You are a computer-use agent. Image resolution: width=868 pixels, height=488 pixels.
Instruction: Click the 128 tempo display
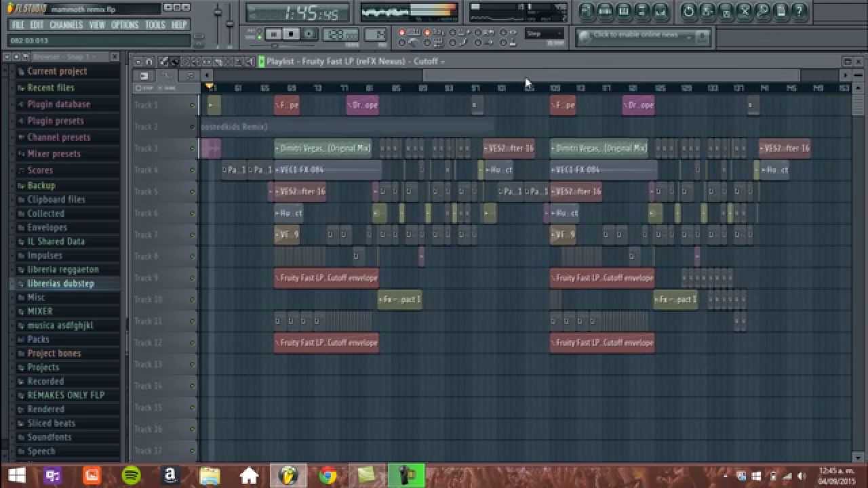(340, 35)
